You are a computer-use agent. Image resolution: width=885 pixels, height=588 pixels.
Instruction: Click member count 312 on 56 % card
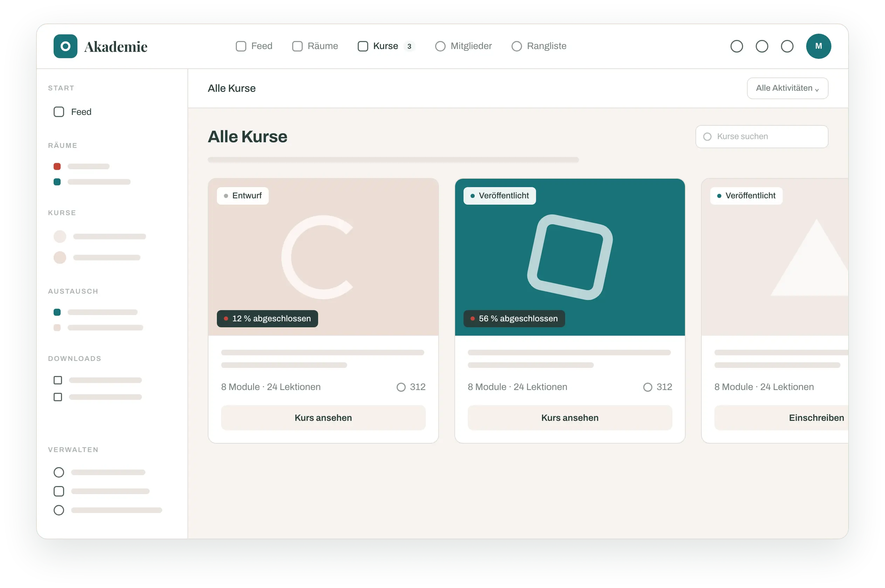click(x=658, y=387)
